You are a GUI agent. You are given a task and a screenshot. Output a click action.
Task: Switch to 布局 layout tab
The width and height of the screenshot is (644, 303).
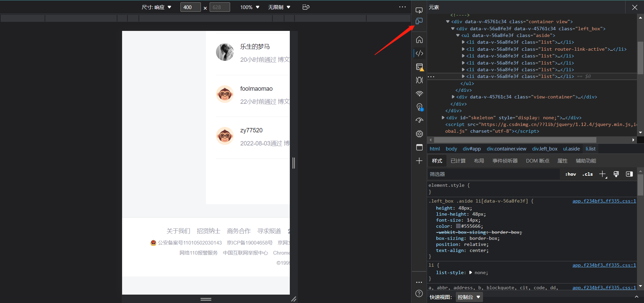[479, 161]
